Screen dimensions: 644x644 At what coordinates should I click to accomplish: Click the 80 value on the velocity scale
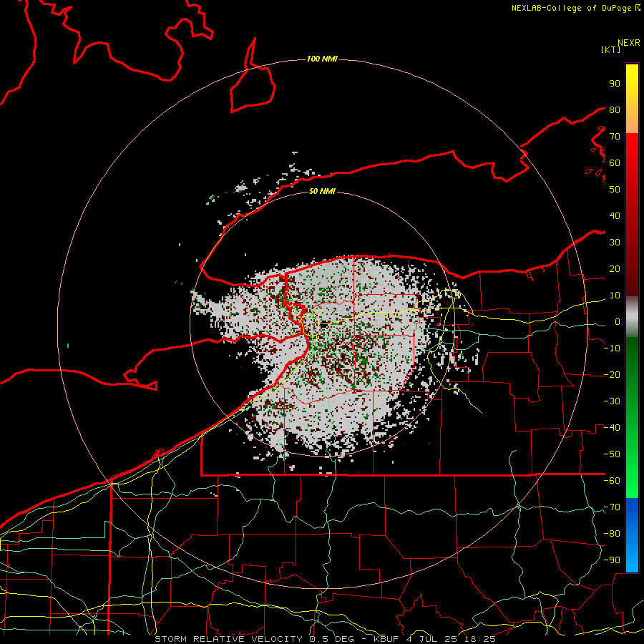[x=615, y=110]
